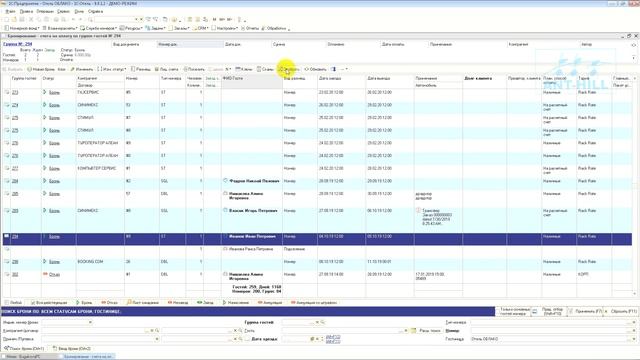Toggle the Все действующие status filter

coord(49,302)
